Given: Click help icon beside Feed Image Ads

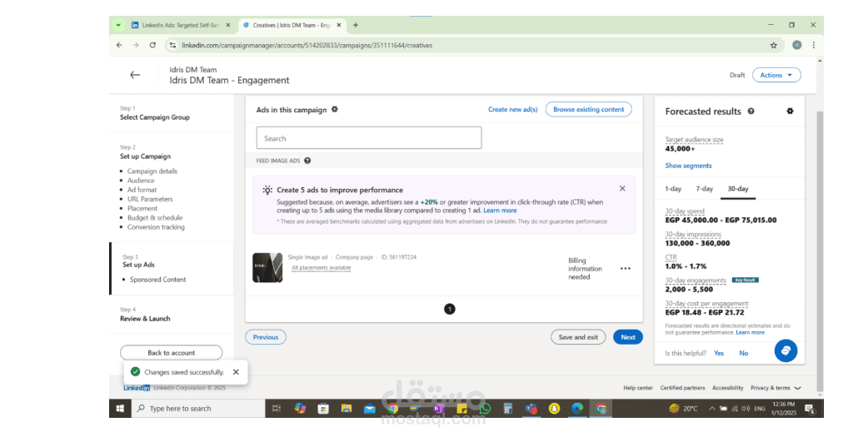Looking at the screenshot, I should (307, 161).
